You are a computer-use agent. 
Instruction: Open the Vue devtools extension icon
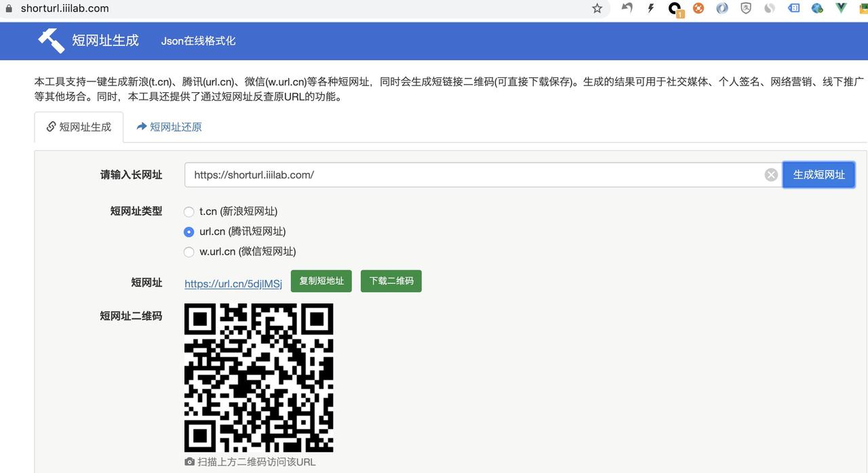point(841,8)
